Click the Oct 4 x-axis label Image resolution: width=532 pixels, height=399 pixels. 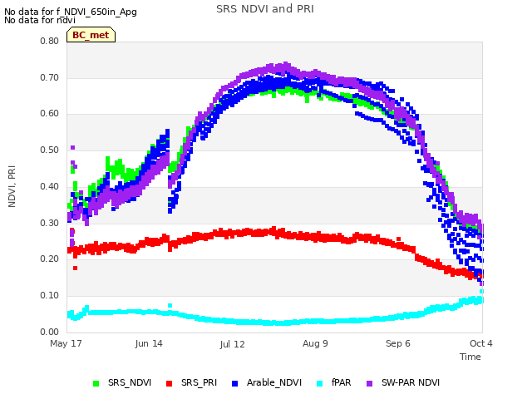[481, 343]
